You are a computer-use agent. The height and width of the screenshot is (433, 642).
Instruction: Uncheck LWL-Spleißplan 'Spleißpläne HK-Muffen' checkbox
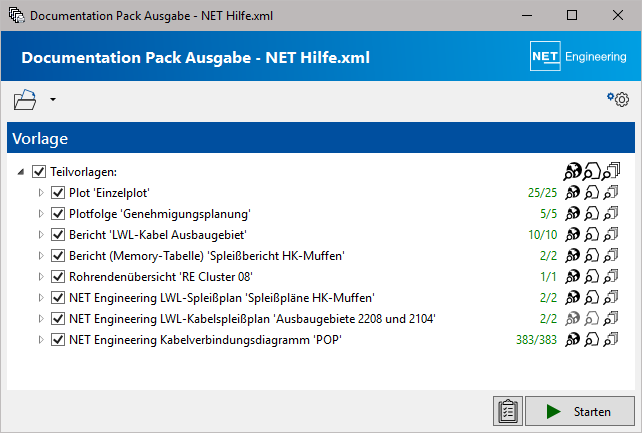click(x=58, y=298)
